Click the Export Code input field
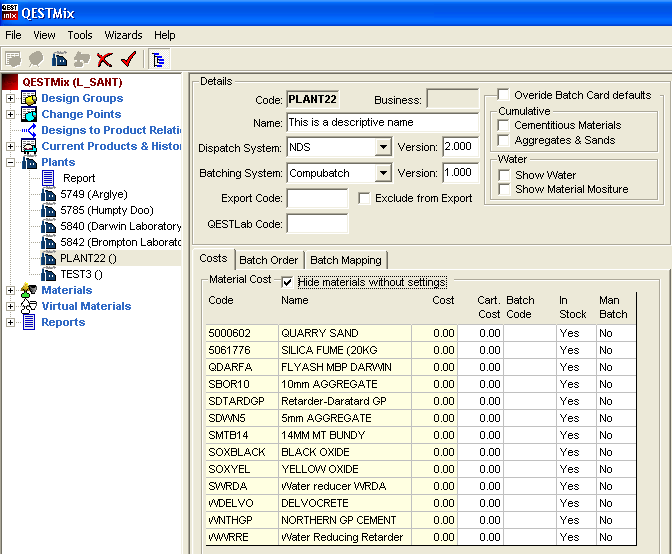Viewport: 672px width, 554px height. click(x=317, y=198)
